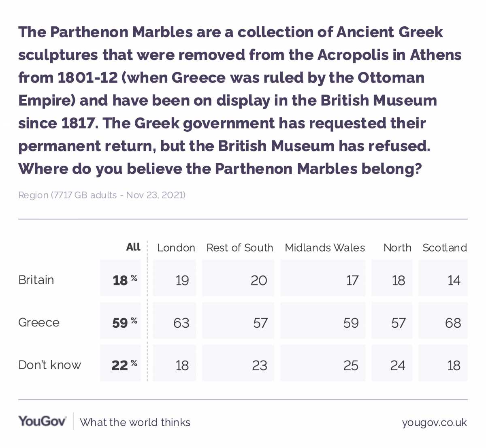Click the What the world thinks tagline
The image size is (486, 448).
click(135, 422)
